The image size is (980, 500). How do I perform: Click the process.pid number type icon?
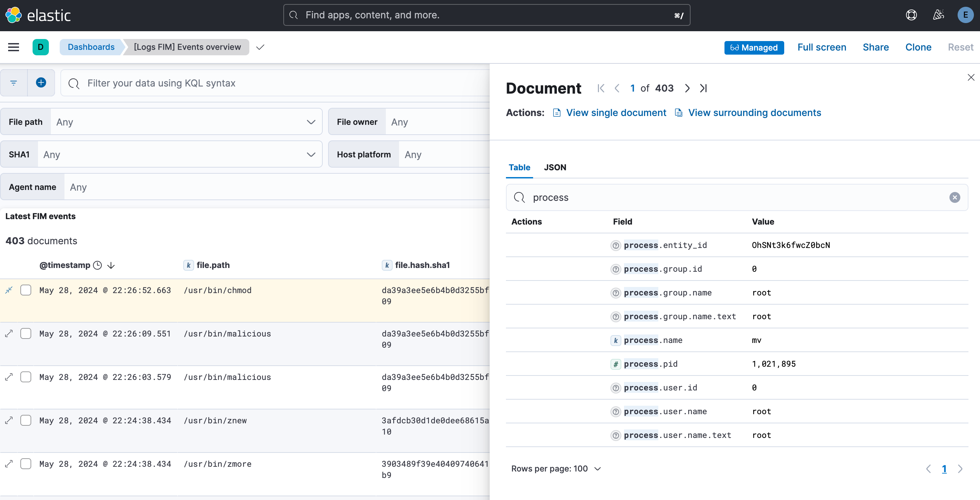(616, 364)
